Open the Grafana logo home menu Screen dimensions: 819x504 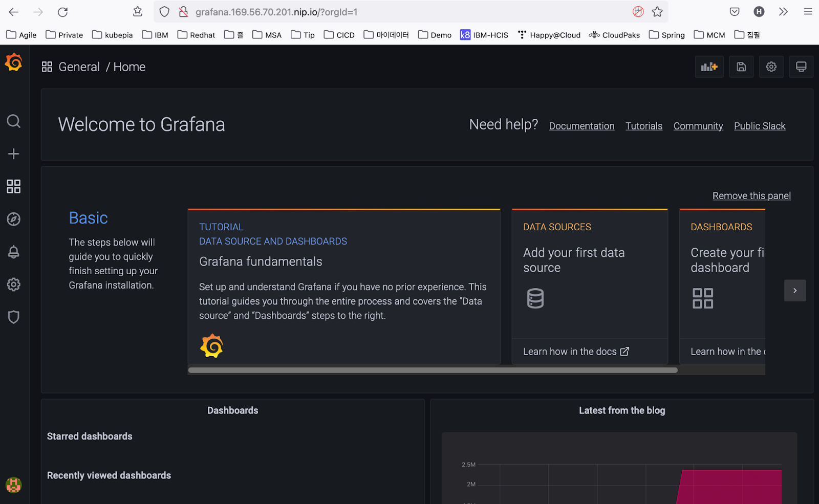14,62
